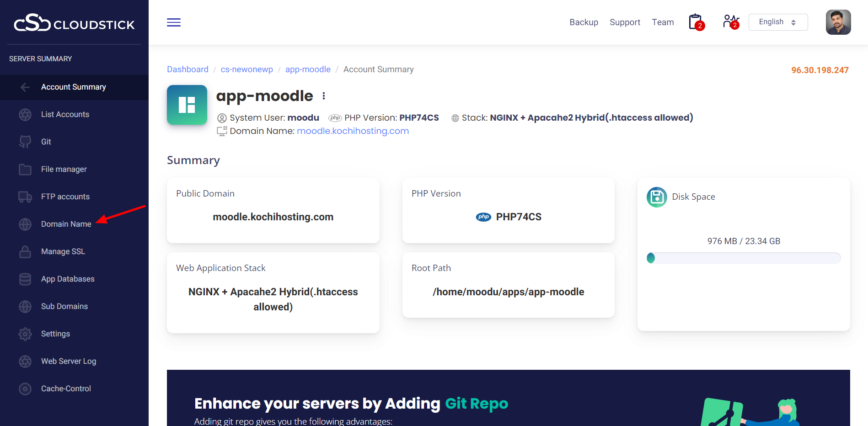Click the CloudStick logo

tap(74, 23)
